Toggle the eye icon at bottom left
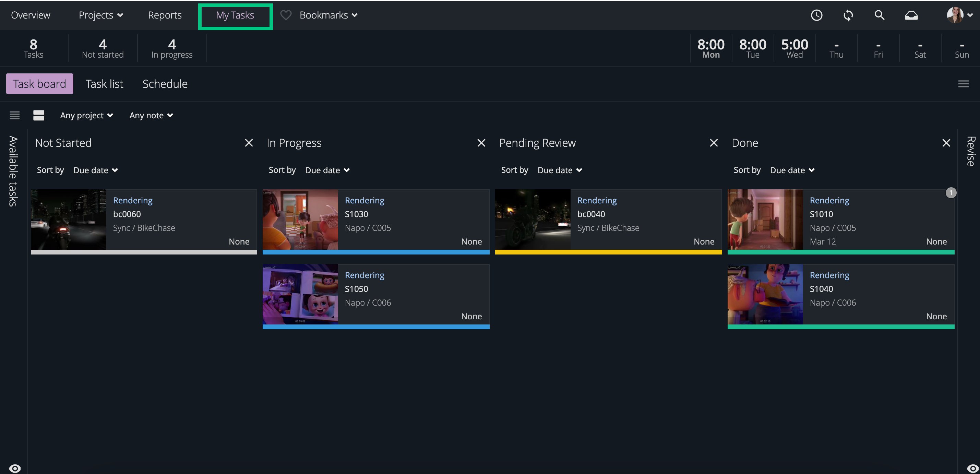Viewport: 980px width, 474px height. [15, 468]
